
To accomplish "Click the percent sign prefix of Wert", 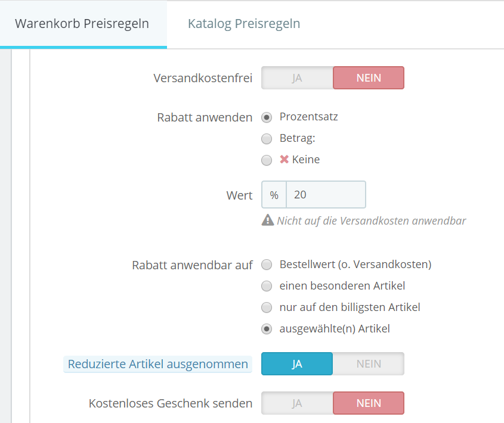I will point(274,195).
